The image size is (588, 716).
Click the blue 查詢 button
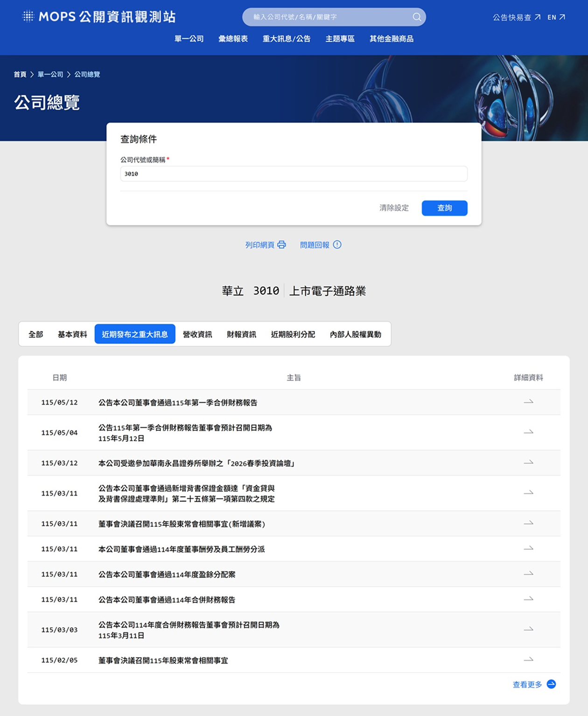coord(444,208)
